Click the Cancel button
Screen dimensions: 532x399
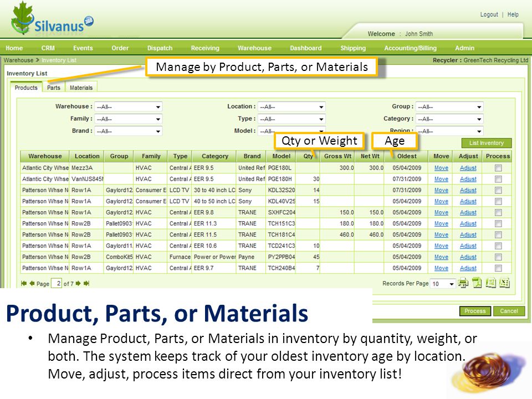[509, 311]
